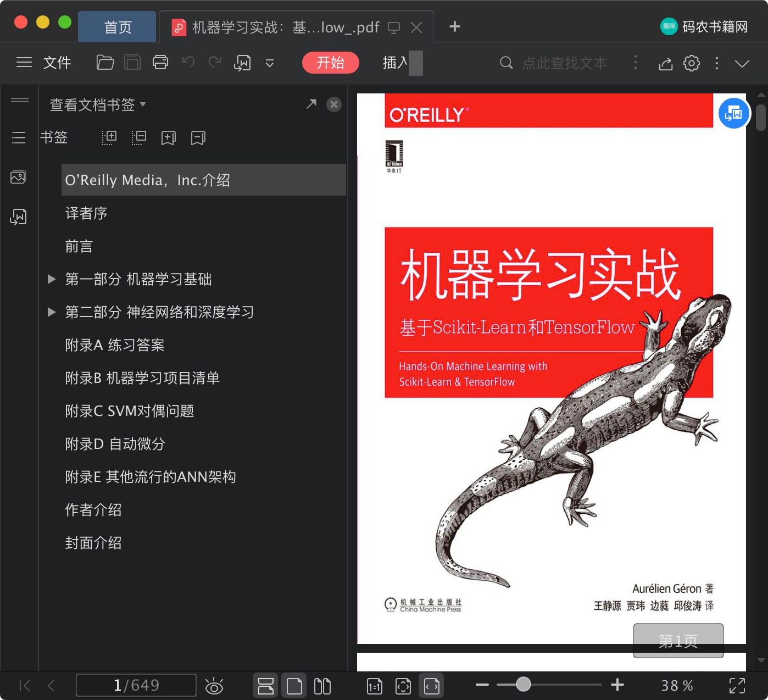Image resolution: width=768 pixels, height=700 pixels.
Task: Open the 38 % zoom level dropdown
Action: coord(677,685)
